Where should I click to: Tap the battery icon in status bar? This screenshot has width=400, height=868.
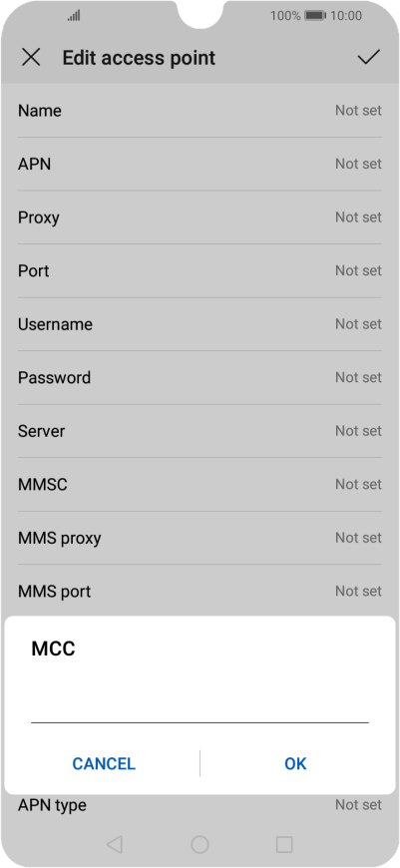315,16
